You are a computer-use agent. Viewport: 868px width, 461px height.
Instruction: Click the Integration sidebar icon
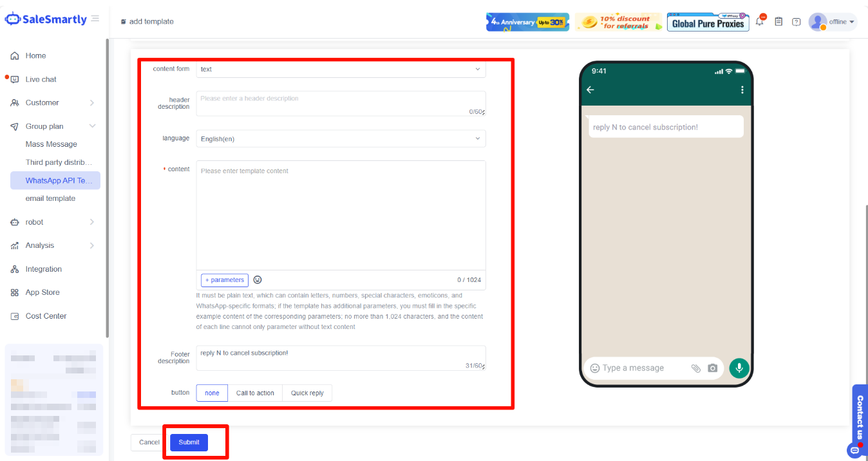(15, 269)
